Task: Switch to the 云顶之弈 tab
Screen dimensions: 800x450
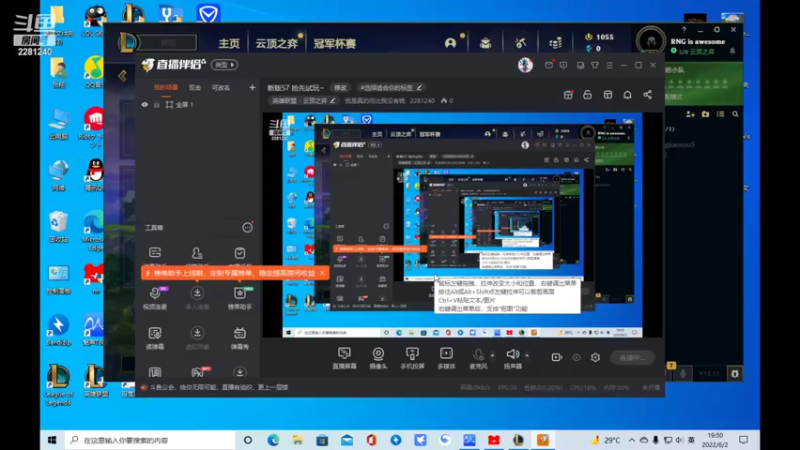Action: click(277, 43)
